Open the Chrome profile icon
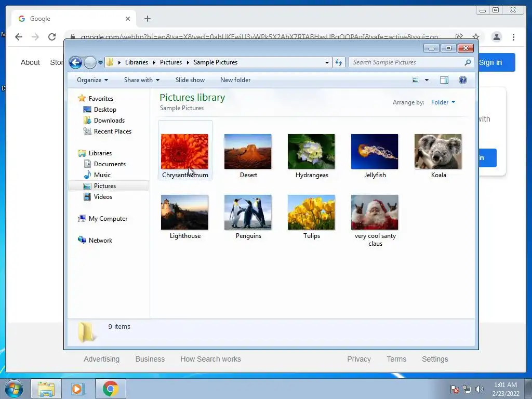Viewport: 532px width, 399px height. [496, 37]
